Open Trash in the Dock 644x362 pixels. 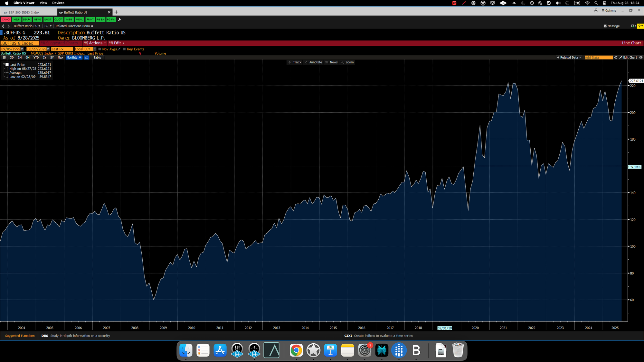[458, 350]
